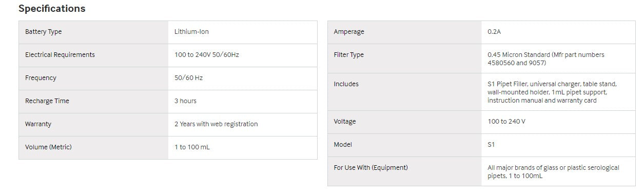Click the Specifications heading
The width and height of the screenshot is (644, 195).
click(x=52, y=9)
